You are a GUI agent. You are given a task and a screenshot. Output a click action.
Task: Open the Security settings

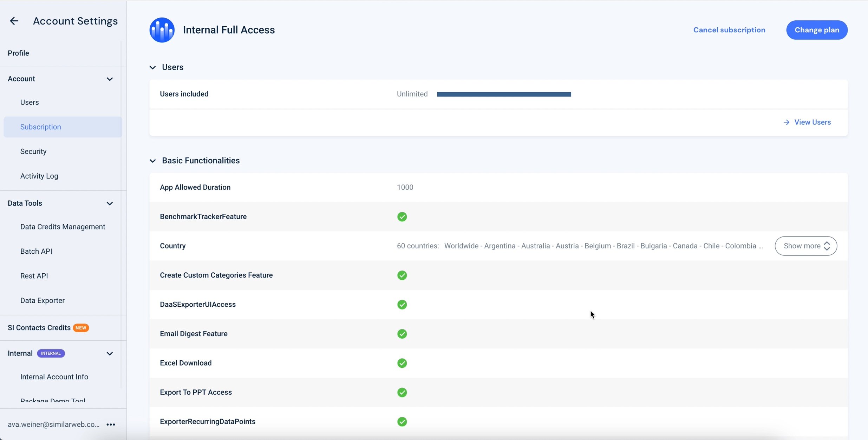[33, 151]
